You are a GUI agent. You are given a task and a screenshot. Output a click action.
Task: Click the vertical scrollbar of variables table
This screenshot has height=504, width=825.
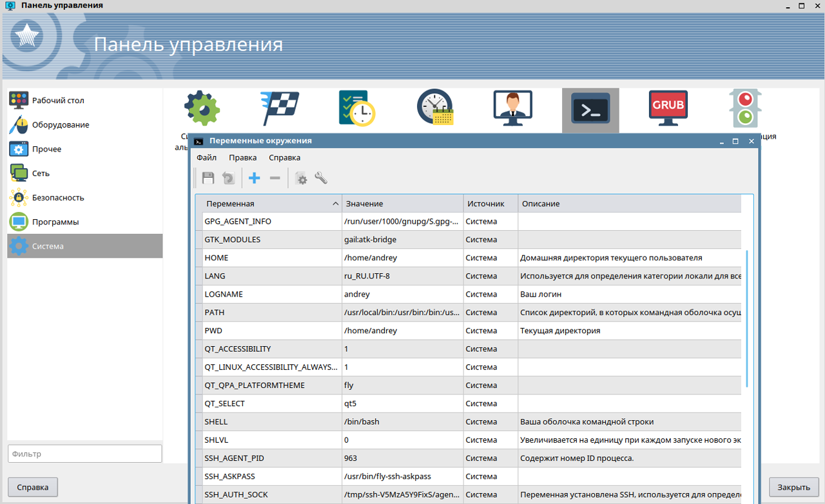coord(747,319)
